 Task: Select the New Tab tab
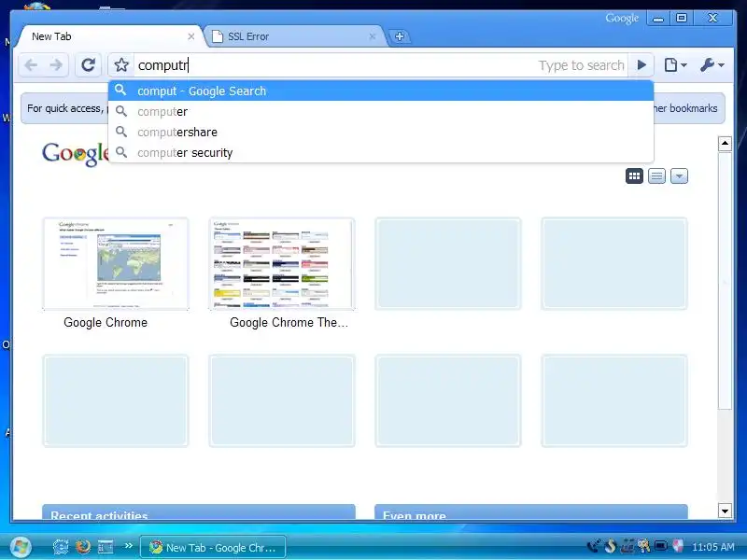(107, 36)
